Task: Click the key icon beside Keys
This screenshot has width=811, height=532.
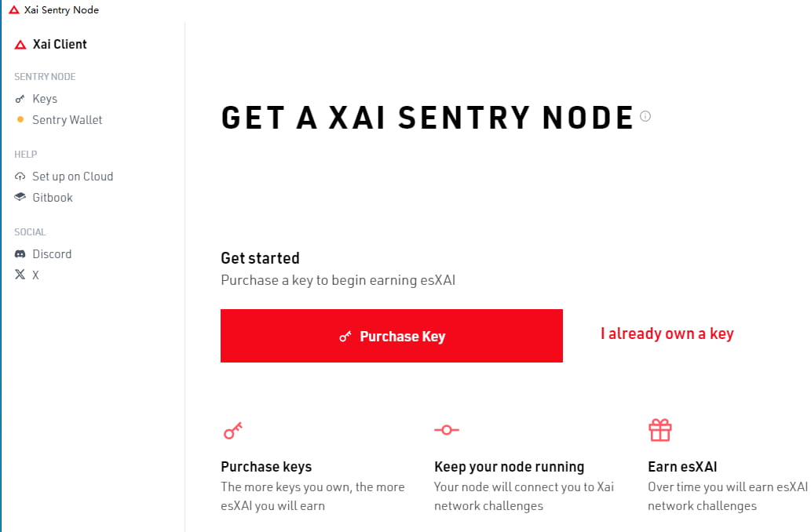Action: tap(20, 99)
